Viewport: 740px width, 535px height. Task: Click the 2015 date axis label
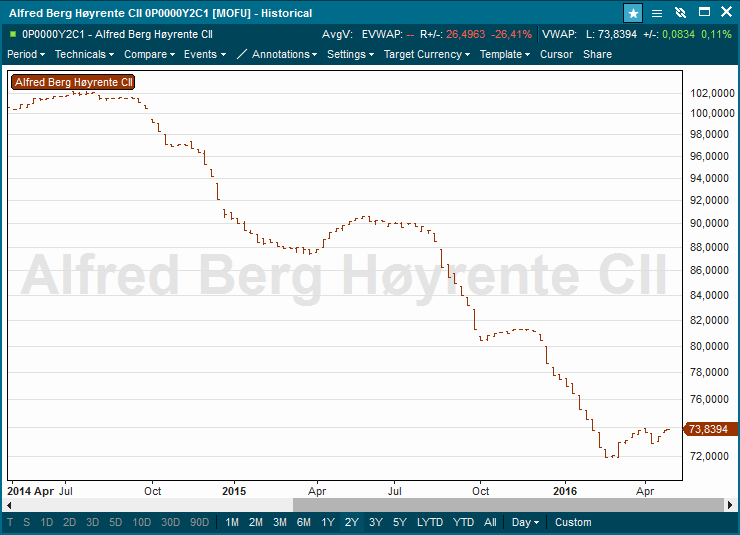(x=234, y=491)
